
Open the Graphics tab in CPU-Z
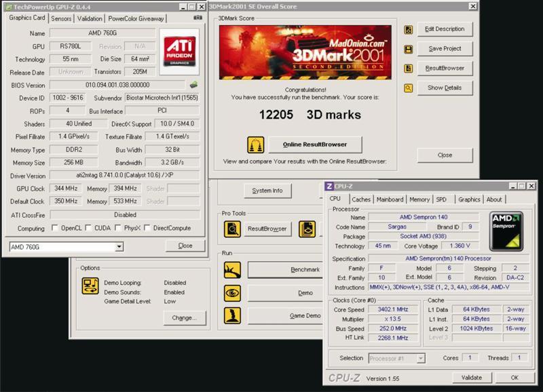469,199
